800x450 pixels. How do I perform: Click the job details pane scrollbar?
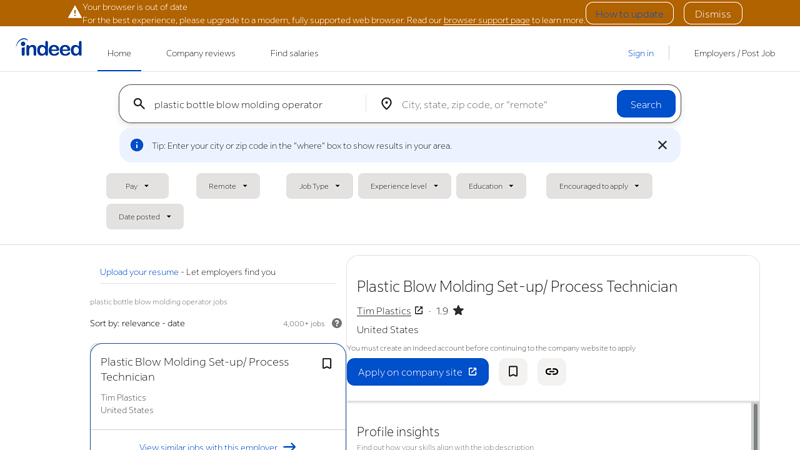pos(755,426)
